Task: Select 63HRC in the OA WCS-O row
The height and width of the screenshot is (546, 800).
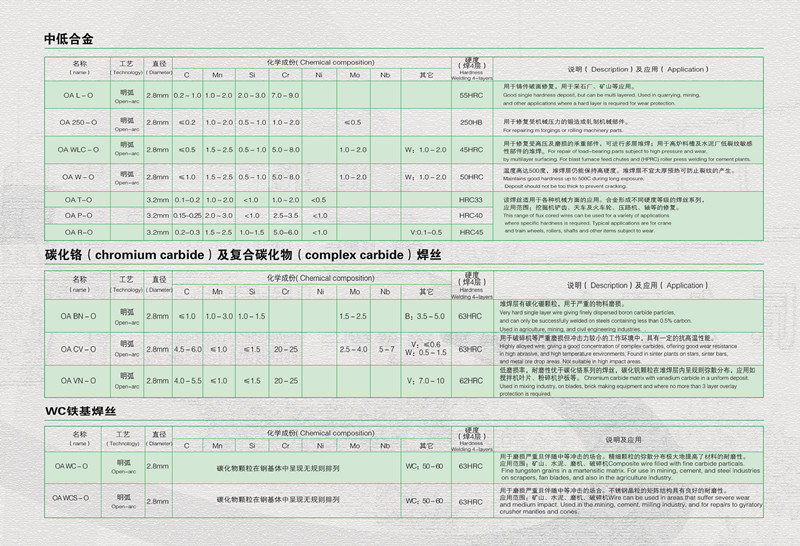Action: pos(470,502)
